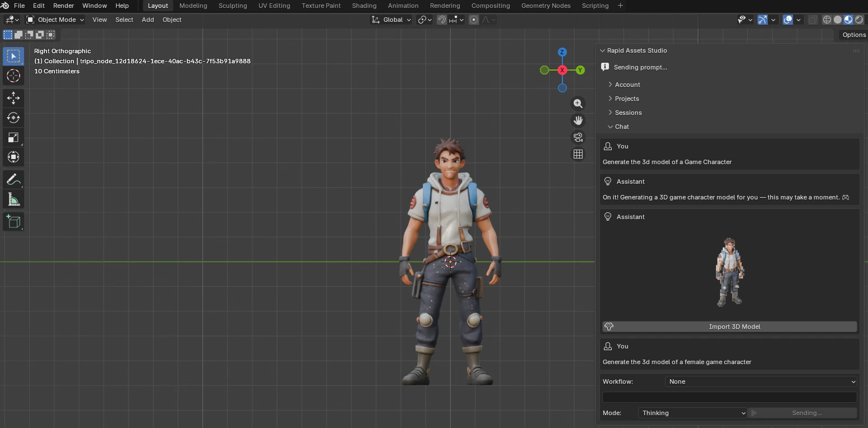Toggle X-ray mode
This screenshot has height=428, width=868.
pyautogui.click(x=812, y=20)
